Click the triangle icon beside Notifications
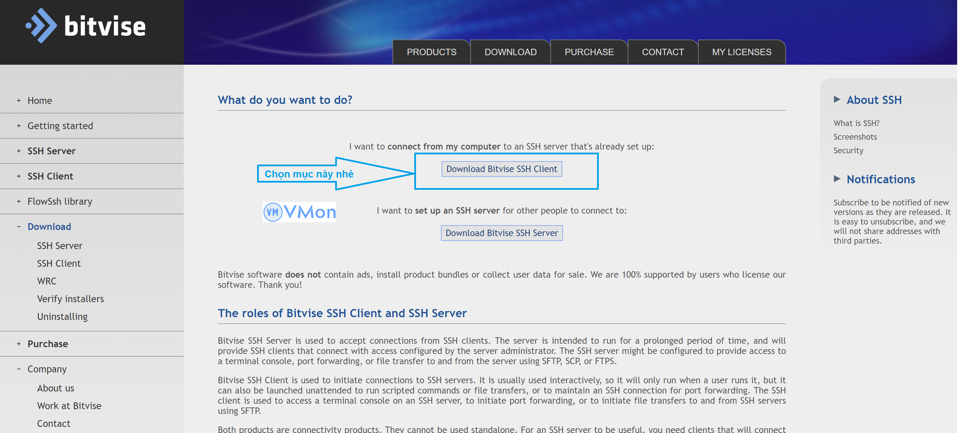Image resolution: width=980 pixels, height=433 pixels. click(x=836, y=179)
